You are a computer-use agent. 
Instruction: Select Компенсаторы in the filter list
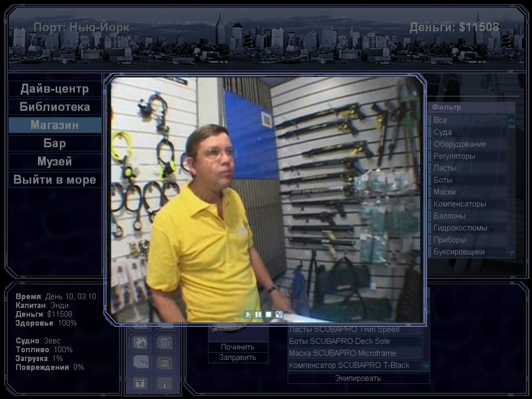470,204
